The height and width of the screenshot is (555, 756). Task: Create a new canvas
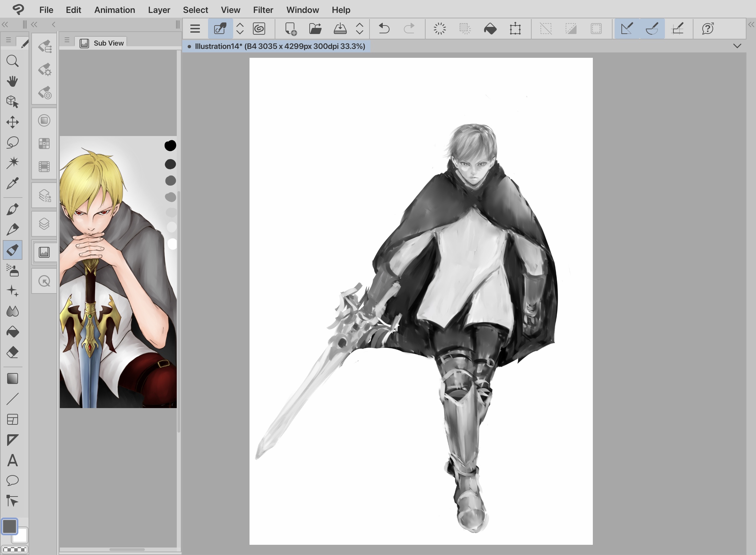[x=291, y=29]
